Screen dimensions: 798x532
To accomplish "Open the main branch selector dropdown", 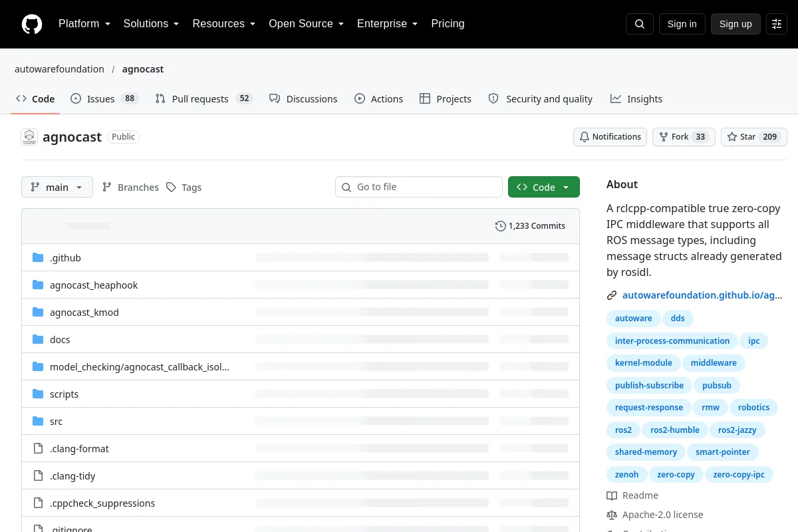I will pos(57,188).
